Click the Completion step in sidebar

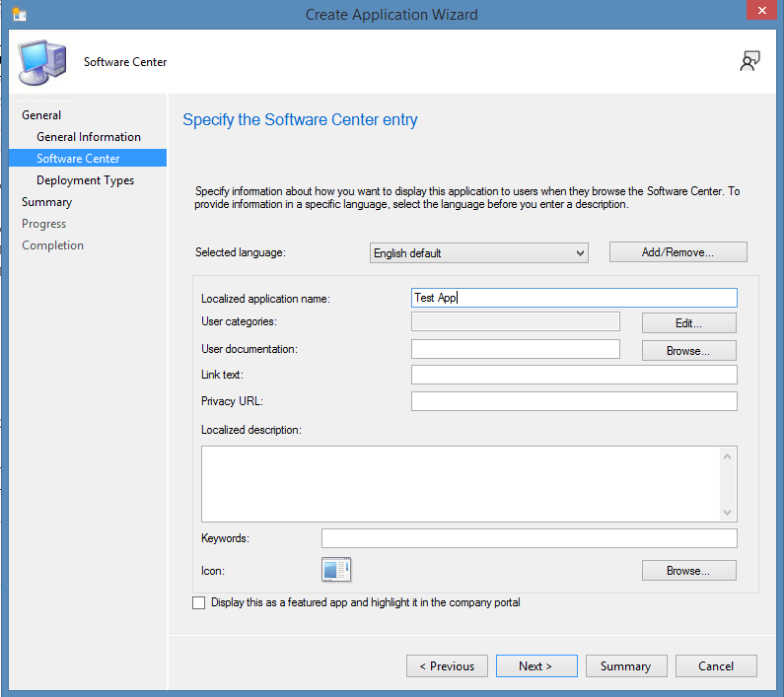click(x=52, y=245)
